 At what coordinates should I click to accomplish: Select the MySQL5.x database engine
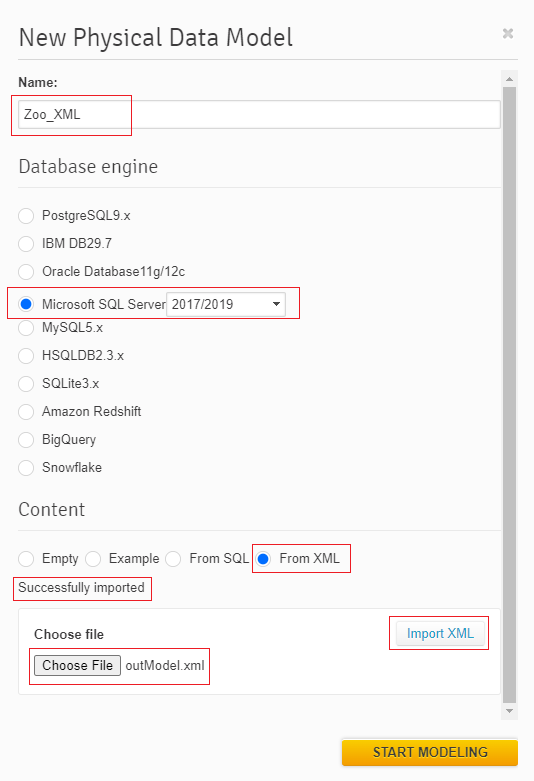26,328
